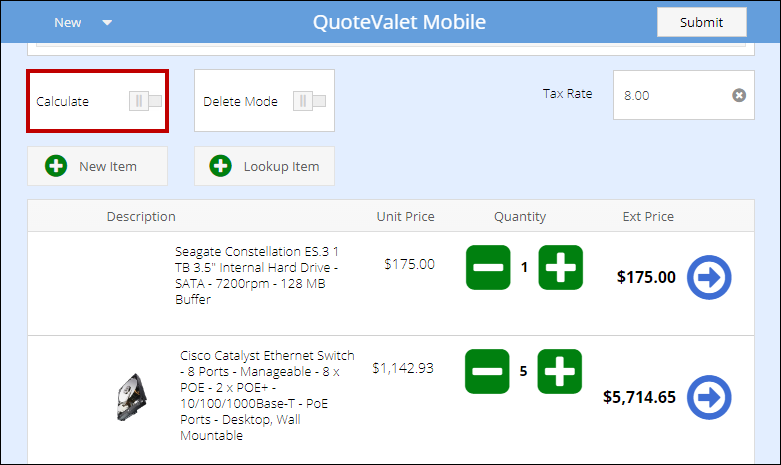Decrease quantity of Cisco Catalyst switch
Image resolution: width=781 pixels, height=465 pixels.
(x=488, y=371)
